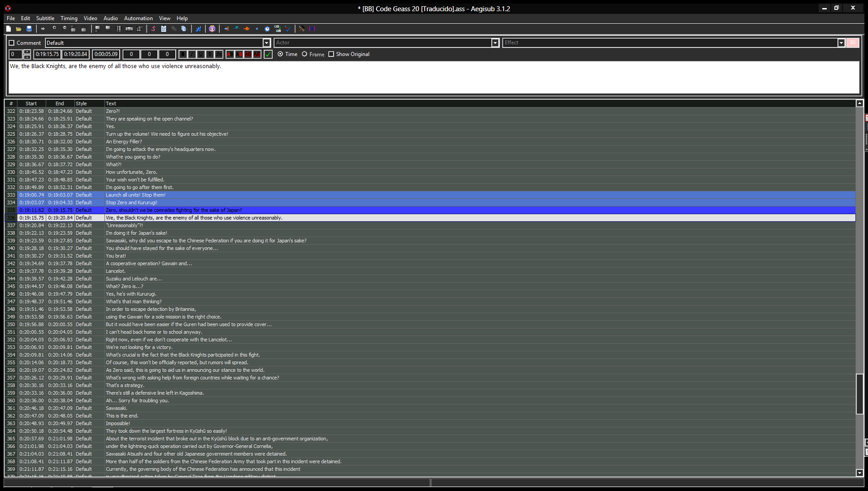Select the Frame radio button
Screen dimensions: 868x491
tap(305, 54)
